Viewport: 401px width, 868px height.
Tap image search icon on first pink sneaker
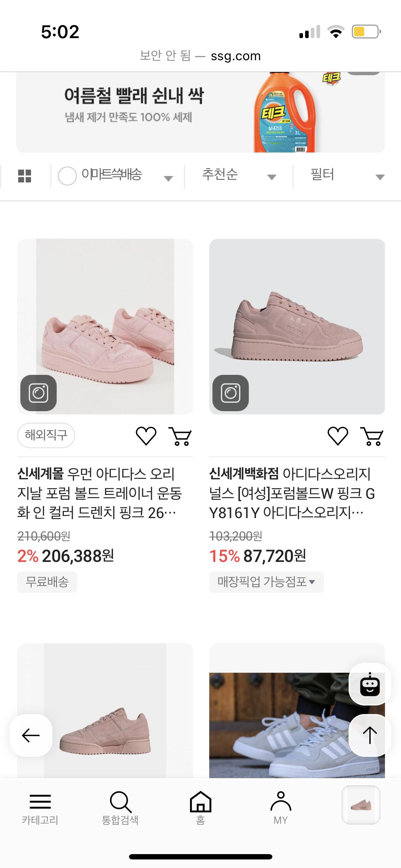tap(38, 393)
